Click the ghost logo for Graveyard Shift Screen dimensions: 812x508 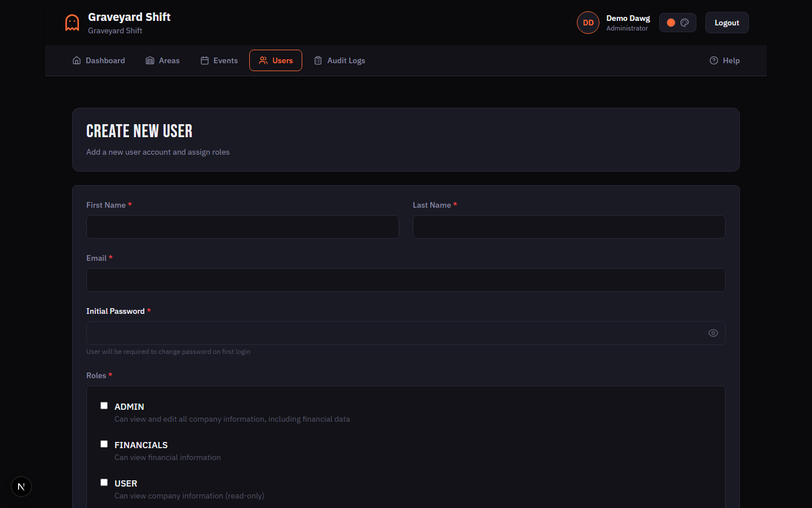coord(72,23)
